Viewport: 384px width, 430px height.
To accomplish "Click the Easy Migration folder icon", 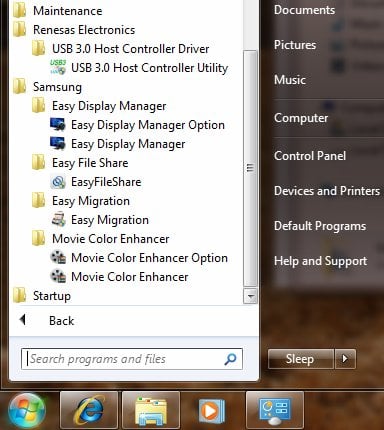I will (38, 201).
